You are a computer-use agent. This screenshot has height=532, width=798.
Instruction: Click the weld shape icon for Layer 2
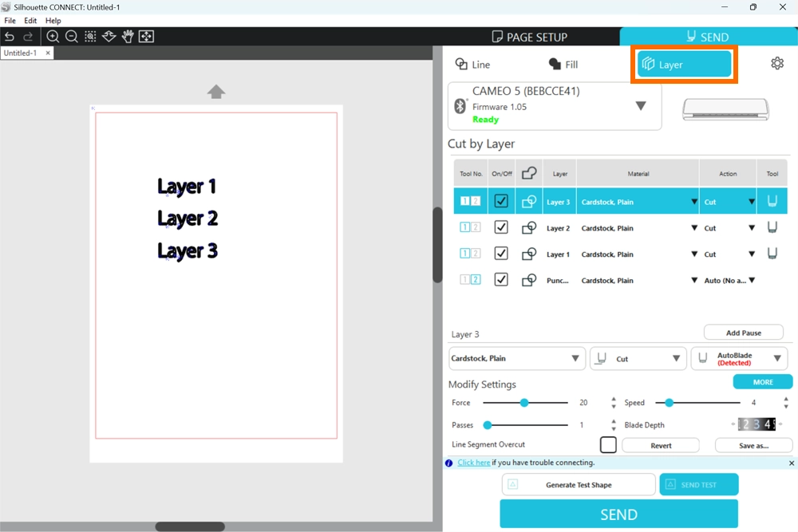coord(528,228)
